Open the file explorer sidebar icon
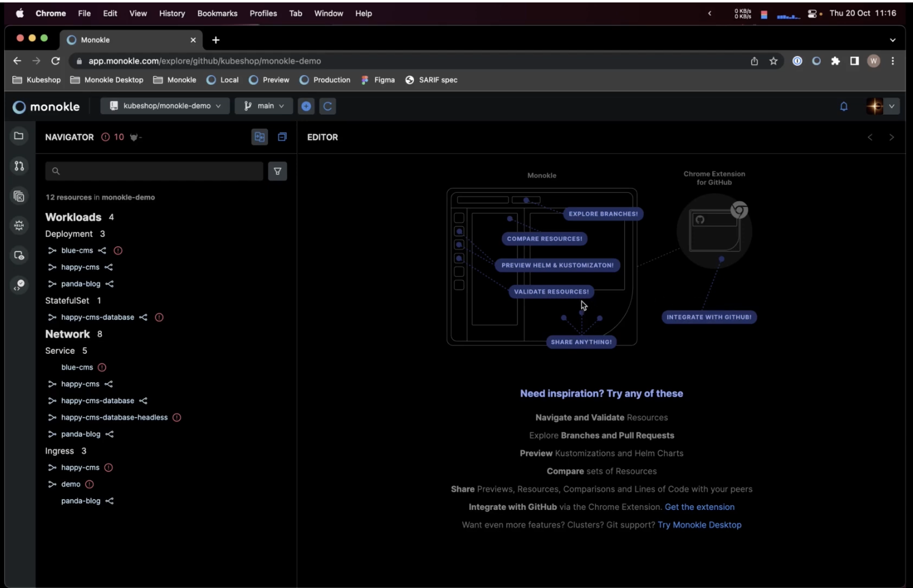The width and height of the screenshot is (913, 588). pyautogui.click(x=19, y=136)
